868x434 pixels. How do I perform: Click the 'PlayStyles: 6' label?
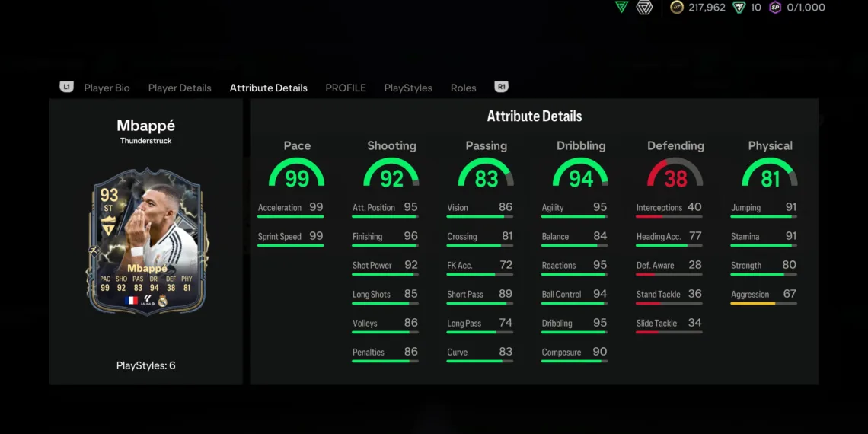[x=145, y=365]
